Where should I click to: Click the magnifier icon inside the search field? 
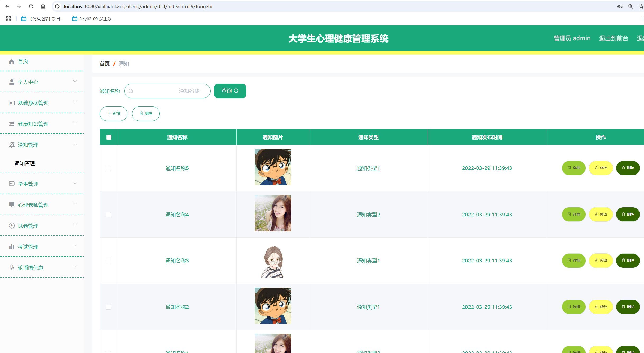click(131, 91)
